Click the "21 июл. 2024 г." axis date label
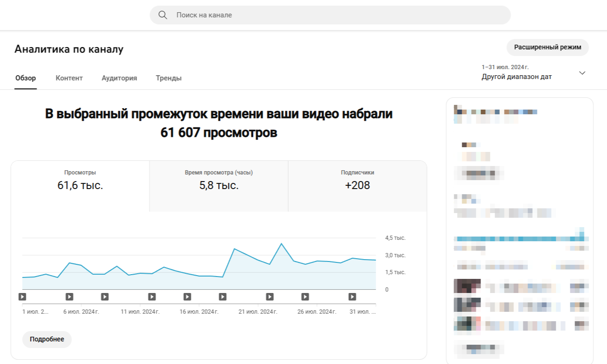This screenshot has height=364, width=607. tap(258, 312)
